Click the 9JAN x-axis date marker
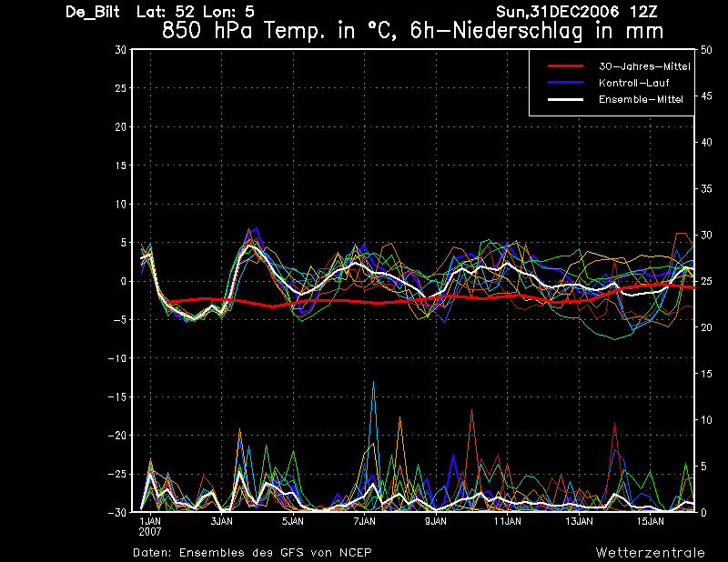The height and width of the screenshot is (562, 728). (x=436, y=521)
